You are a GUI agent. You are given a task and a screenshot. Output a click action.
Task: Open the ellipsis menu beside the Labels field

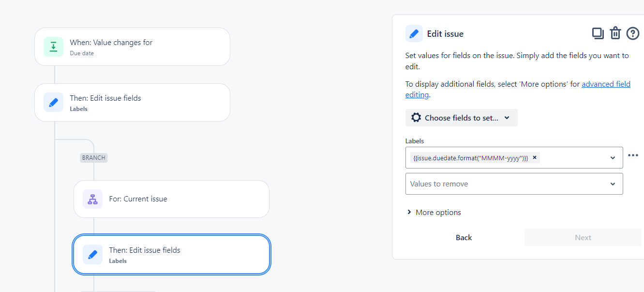633,155
